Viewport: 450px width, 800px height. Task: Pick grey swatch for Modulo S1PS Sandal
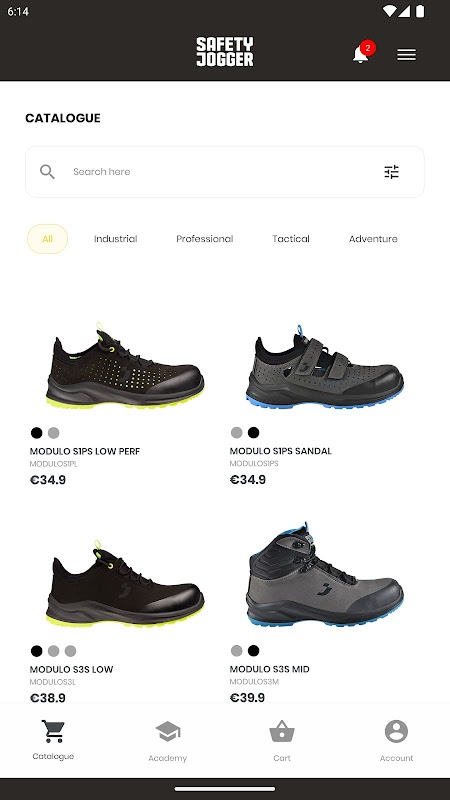[236, 433]
